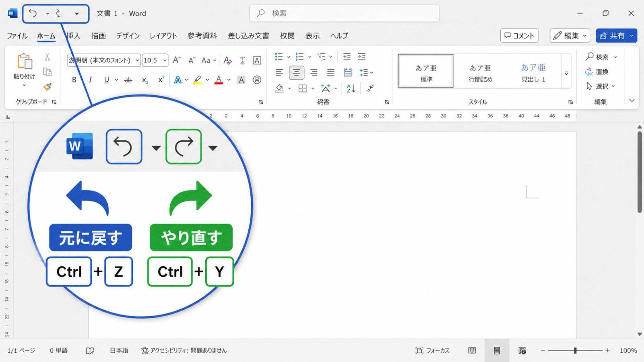
Task: Open the Change Case (Aa) dropdown
Action: pos(208,60)
